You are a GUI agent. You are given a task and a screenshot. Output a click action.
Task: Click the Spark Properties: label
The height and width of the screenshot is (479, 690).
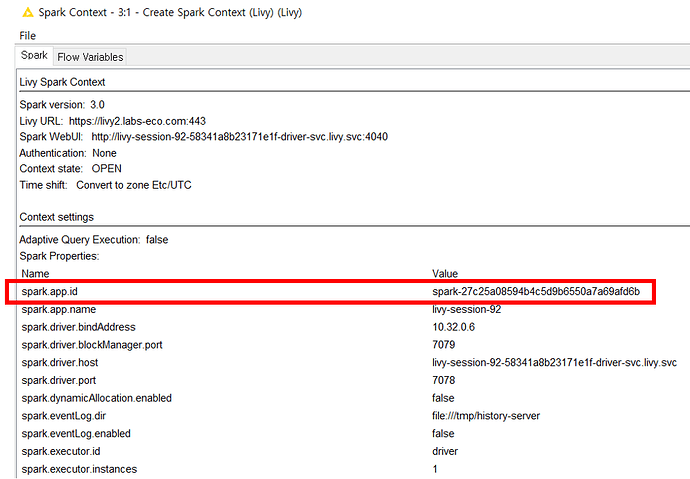click(59, 256)
